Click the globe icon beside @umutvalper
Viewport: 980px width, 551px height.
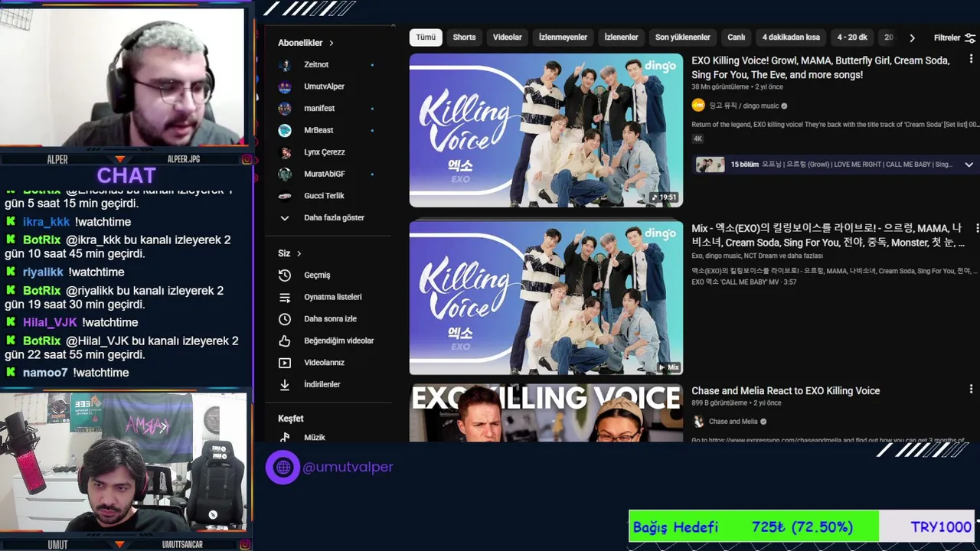coord(283,467)
